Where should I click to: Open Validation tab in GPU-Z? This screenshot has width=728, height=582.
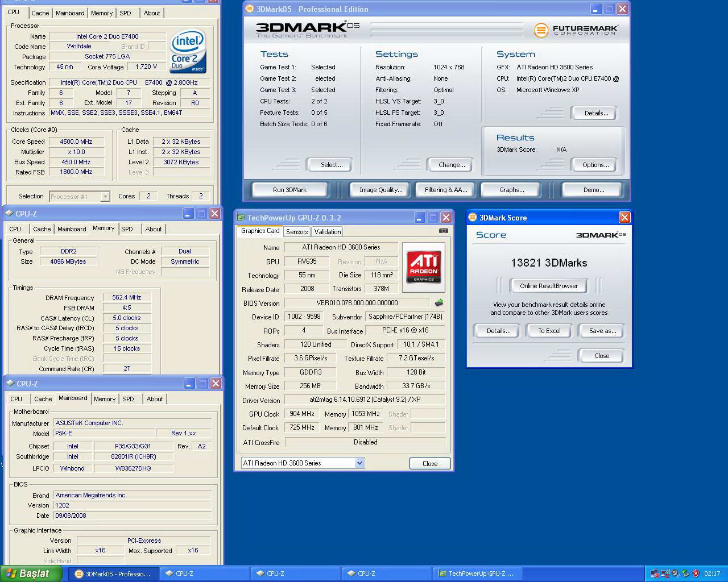click(x=328, y=231)
